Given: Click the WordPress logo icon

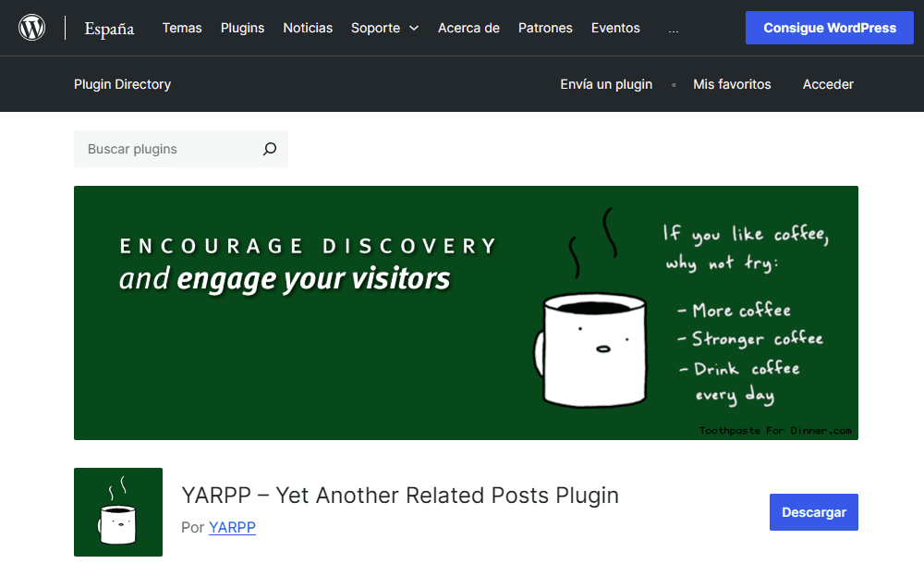Looking at the screenshot, I should (32, 27).
